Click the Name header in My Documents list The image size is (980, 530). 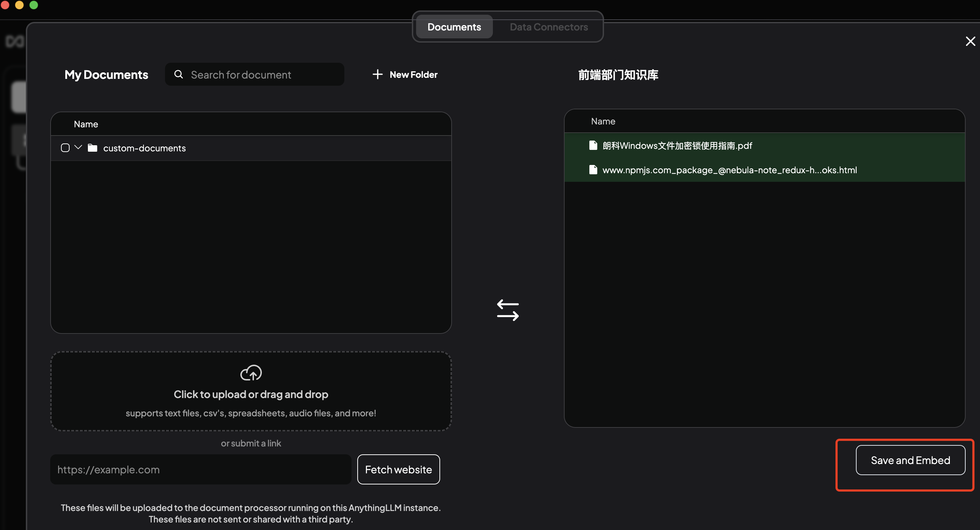coord(86,124)
